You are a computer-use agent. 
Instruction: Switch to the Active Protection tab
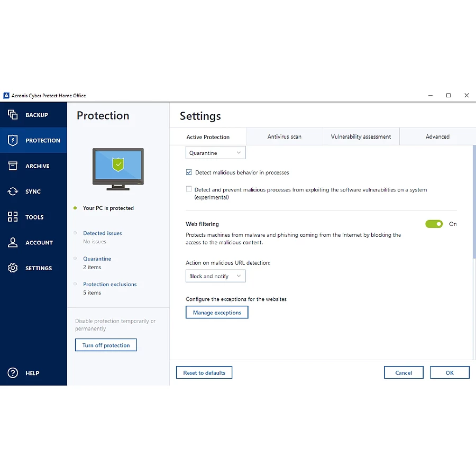(x=208, y=137)
